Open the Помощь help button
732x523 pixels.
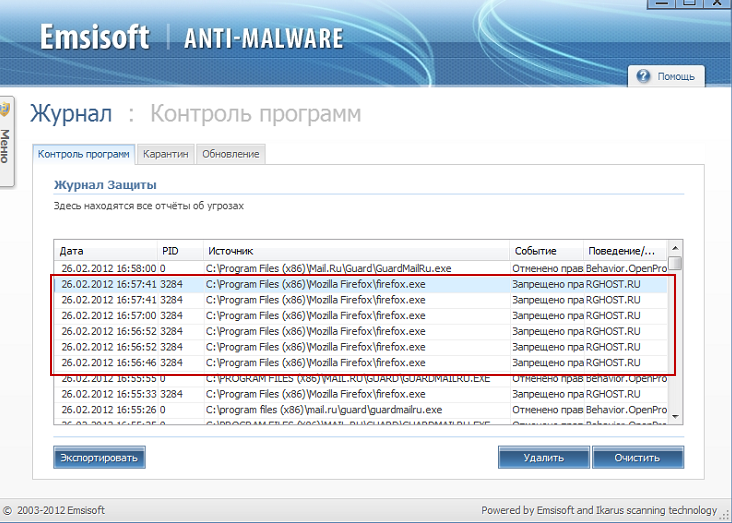tap(666, 76)
